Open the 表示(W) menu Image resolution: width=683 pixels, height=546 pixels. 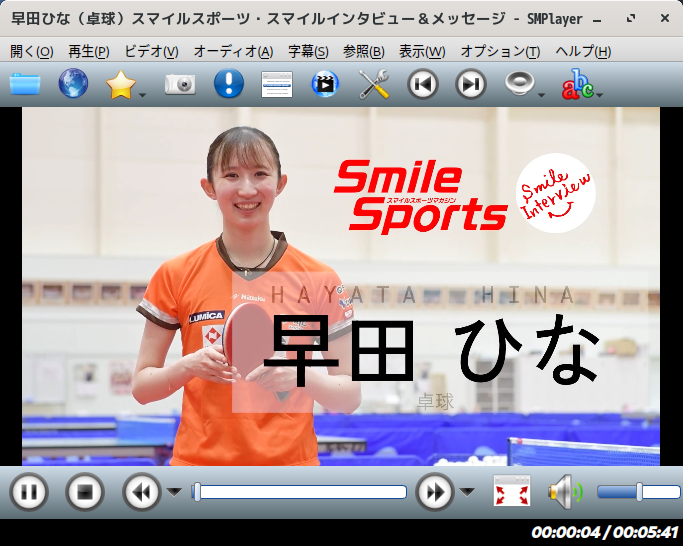[422, 51]
